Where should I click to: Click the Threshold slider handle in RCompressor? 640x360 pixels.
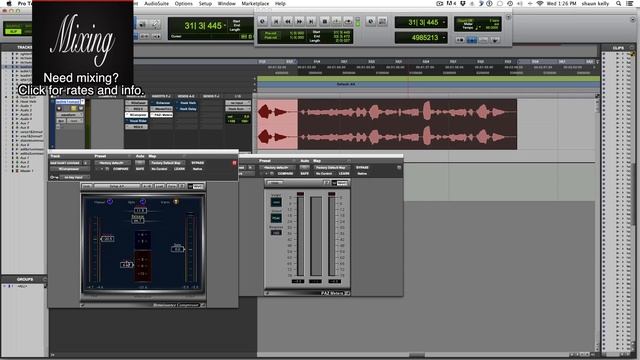pos(107,239)
